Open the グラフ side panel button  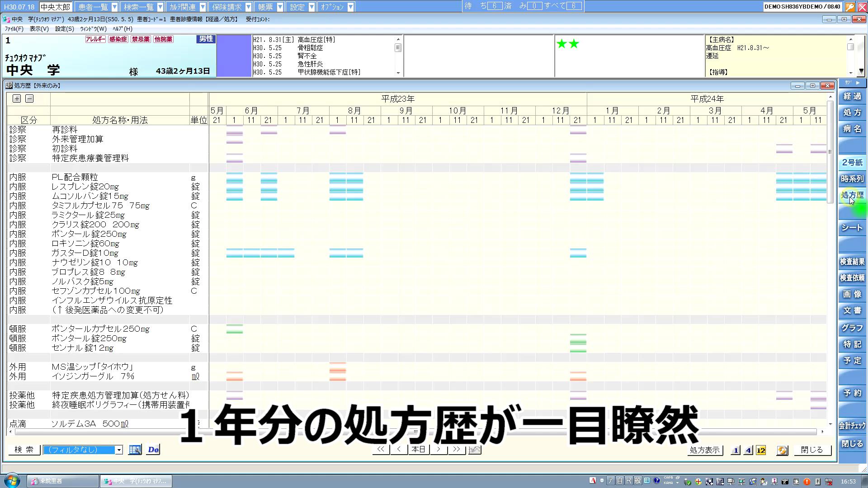pos(852,328)
